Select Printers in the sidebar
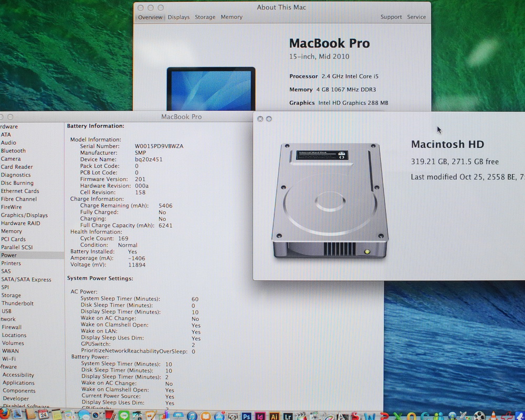 click(x=11, y=263)
